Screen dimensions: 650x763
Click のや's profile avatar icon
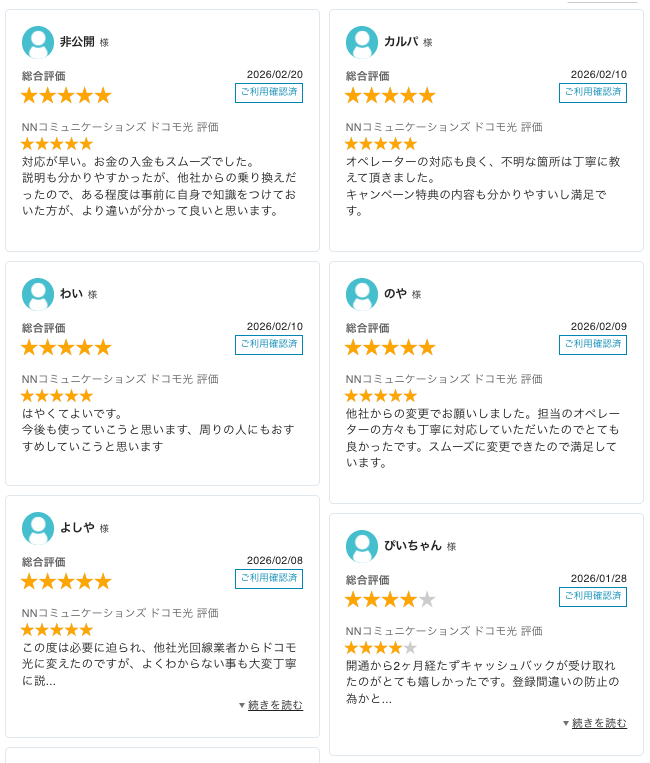(362, 294)
